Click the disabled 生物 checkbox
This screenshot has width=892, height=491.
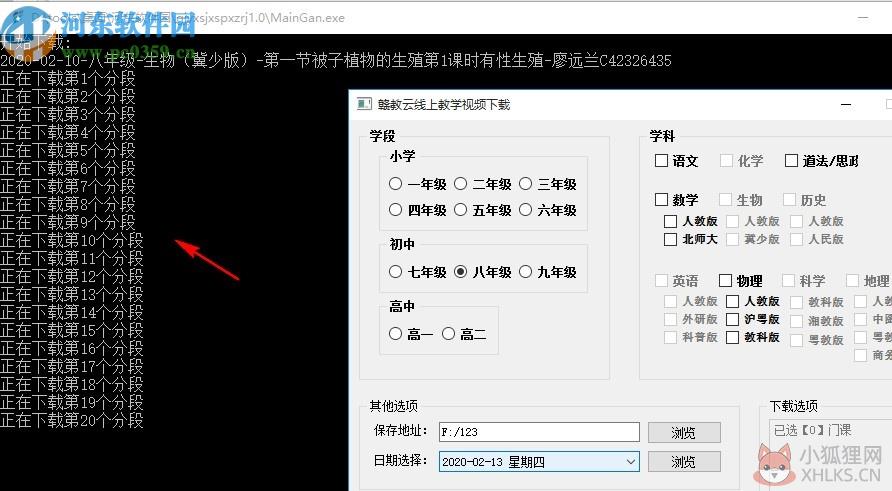click(725, 200)
